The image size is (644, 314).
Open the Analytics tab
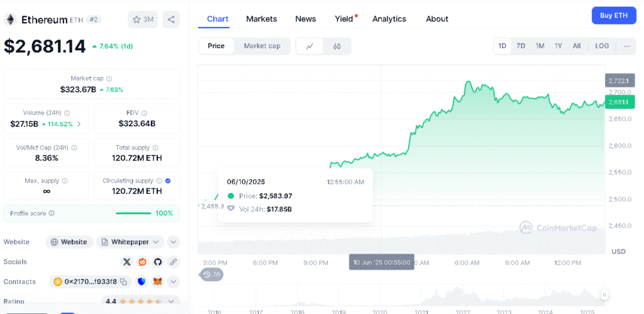point(389,19)
